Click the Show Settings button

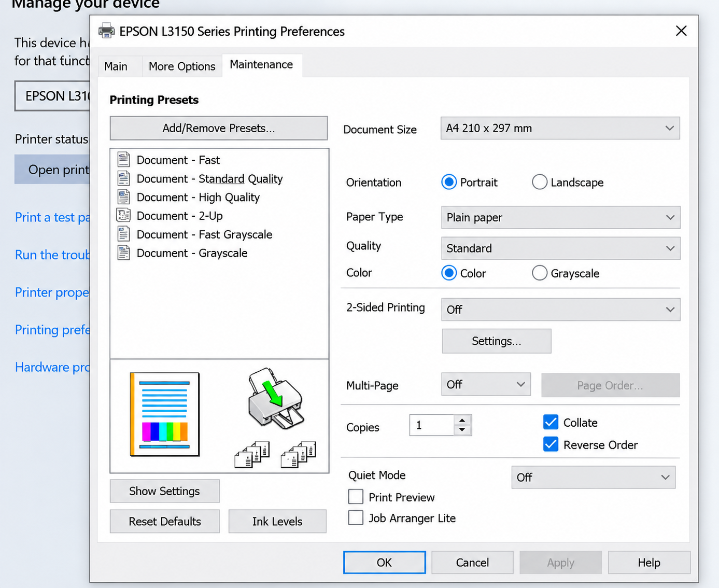[x=164, y=491]
